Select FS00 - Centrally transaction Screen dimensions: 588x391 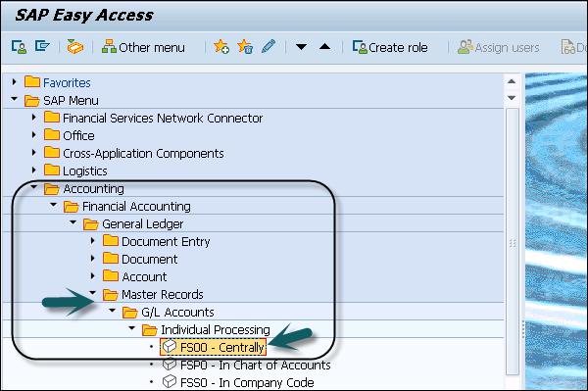pyautogui.click(x=214, y=347)
